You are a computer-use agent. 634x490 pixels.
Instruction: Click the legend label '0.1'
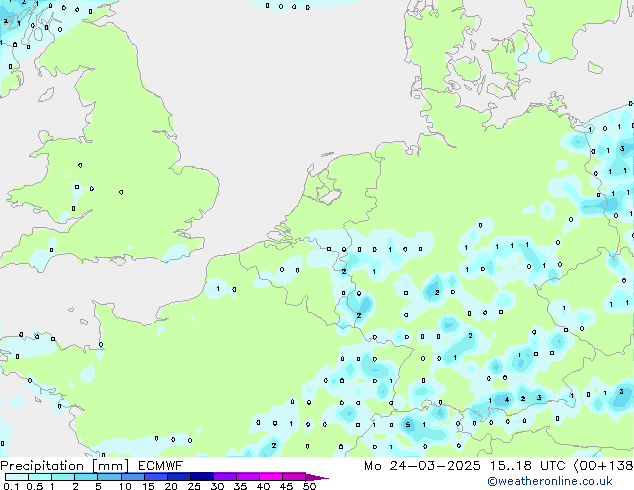11,486
